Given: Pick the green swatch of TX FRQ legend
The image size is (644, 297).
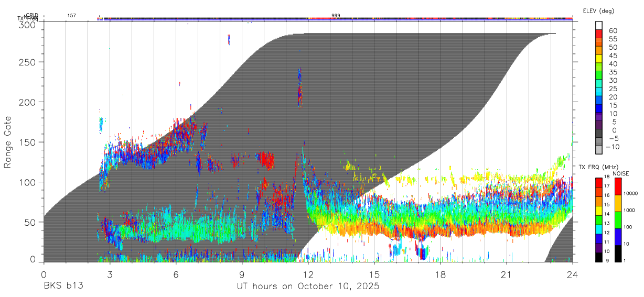Looking at the screenshot, I should (599, 219).
